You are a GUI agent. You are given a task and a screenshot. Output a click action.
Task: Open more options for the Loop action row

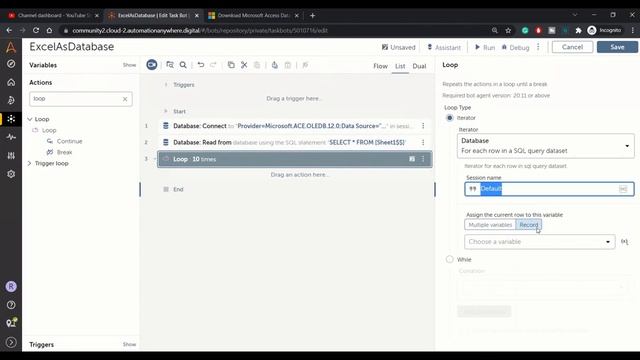tap(423, 159)
